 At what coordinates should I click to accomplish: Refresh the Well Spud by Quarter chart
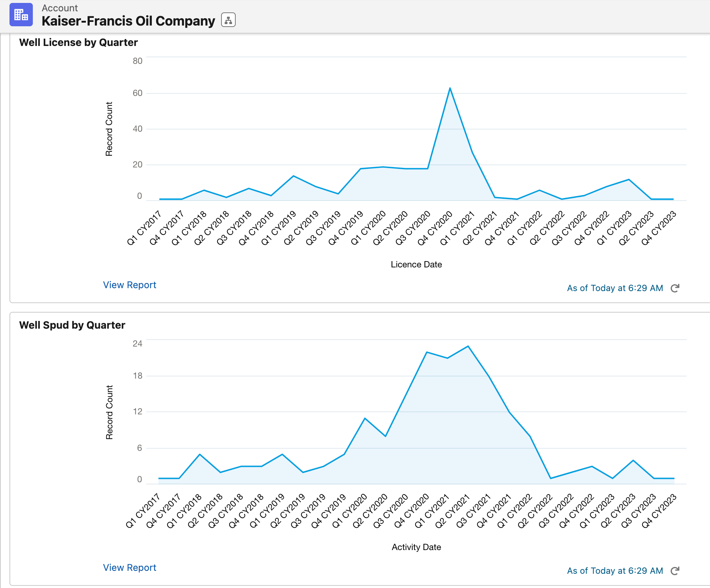point(675,571)
